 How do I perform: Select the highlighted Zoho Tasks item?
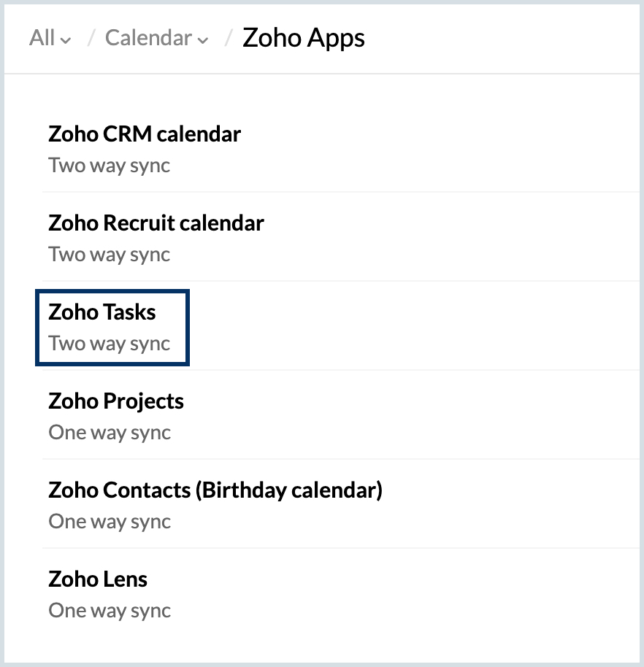112,327
